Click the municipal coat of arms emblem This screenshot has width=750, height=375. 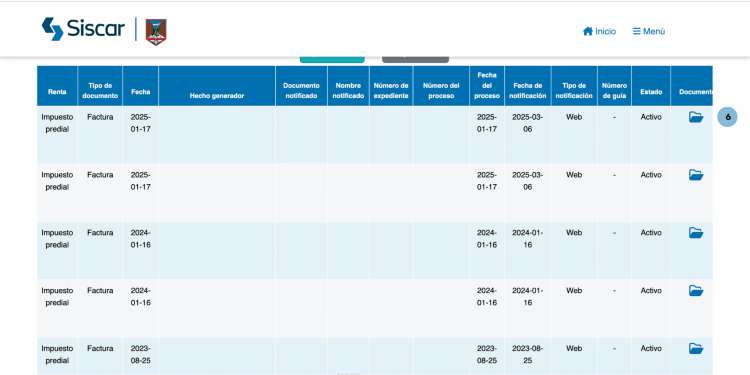point(156,32)
